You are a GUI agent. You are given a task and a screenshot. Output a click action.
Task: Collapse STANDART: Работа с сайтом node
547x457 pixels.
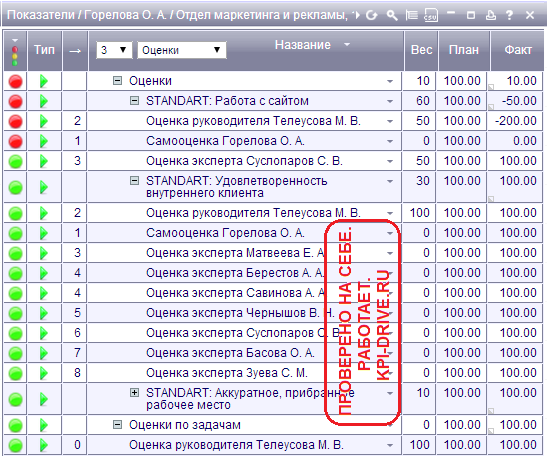click(x=134, y=101)
